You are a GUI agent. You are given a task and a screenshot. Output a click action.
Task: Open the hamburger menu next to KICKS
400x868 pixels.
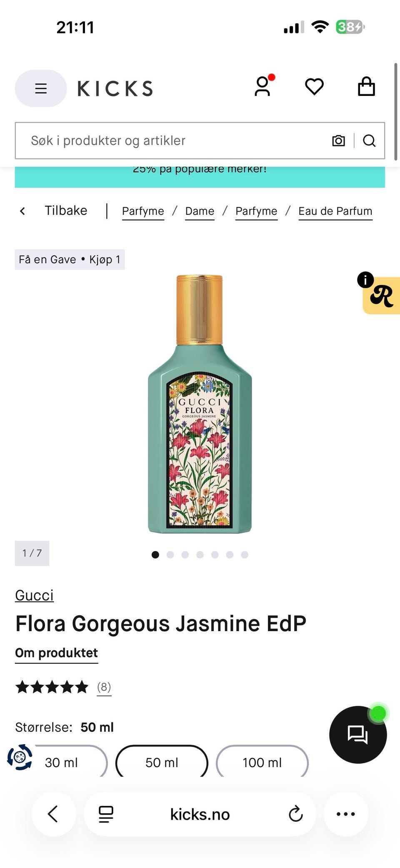[x=41, y=88]
